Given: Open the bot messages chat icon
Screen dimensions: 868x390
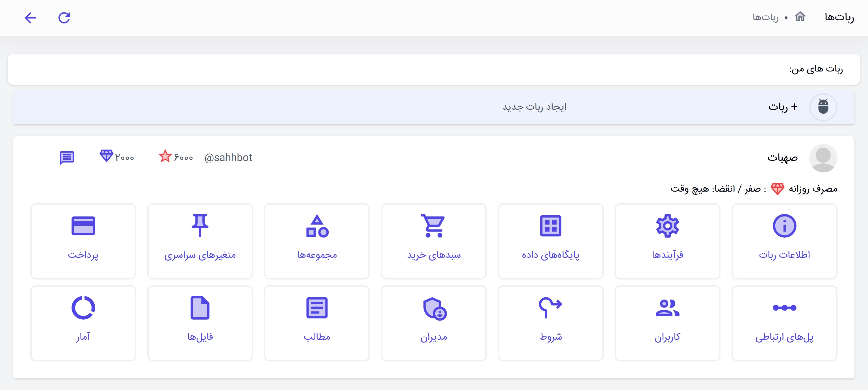Looking at the screenshot, I should point(67,157).
